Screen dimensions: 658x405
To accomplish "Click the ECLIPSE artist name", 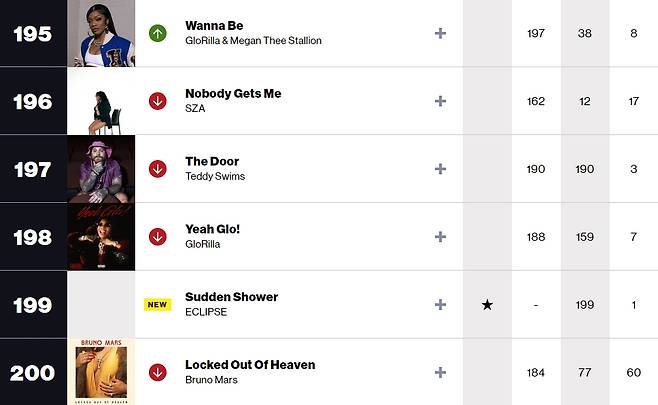I will point(206,312).
